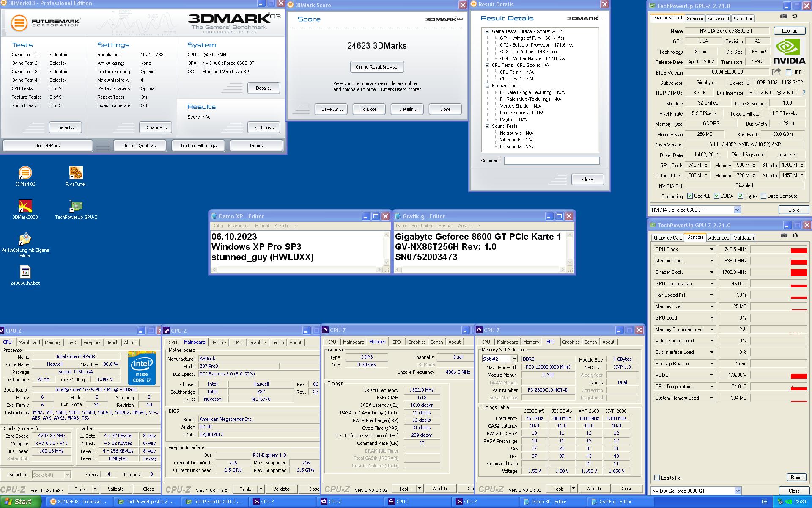This screenshot has width=812, height=508.
Task: Collapse the Feature Tests tree node
Action: click(x=487, y=86)
